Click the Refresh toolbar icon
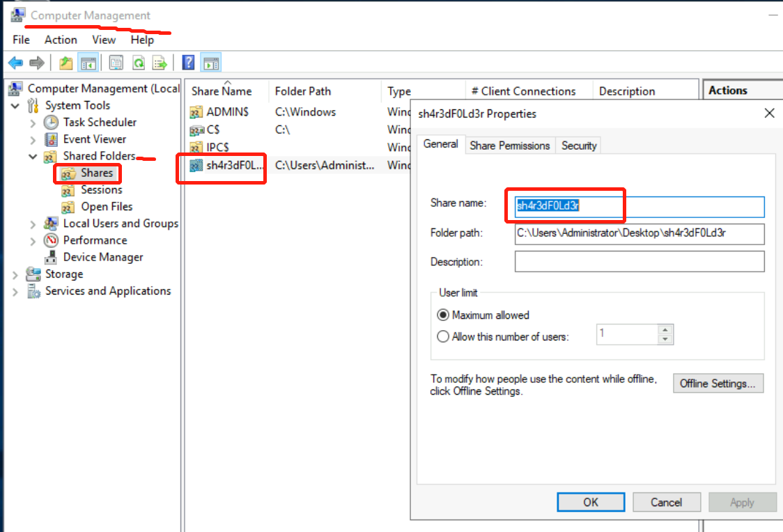This screenshot has height=532, width=783. pos(139,63)
